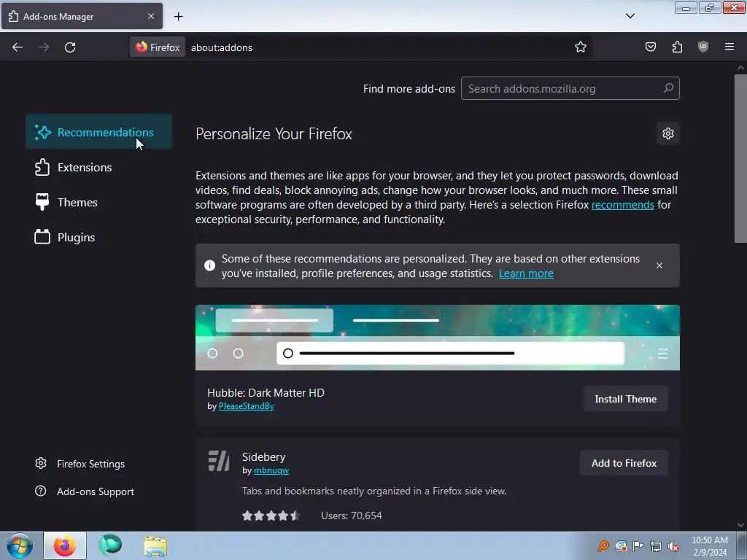Bookmark this page with the star icon
The width and height of the screenshot is (747, 560).
(580, 47)
